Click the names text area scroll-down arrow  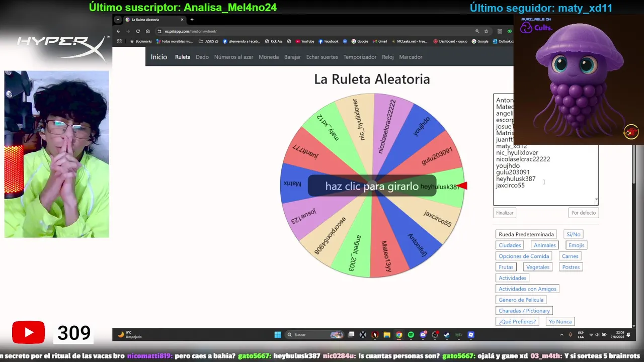(596, 200)
